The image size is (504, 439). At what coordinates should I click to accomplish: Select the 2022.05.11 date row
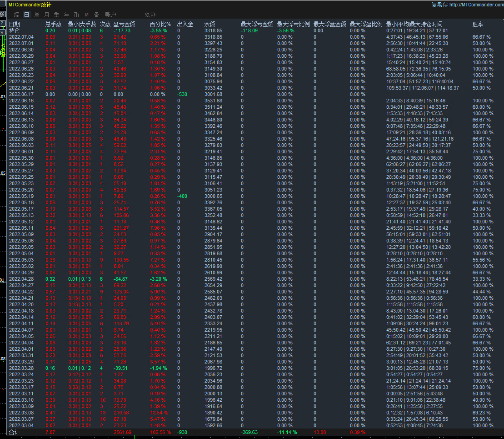21,228
